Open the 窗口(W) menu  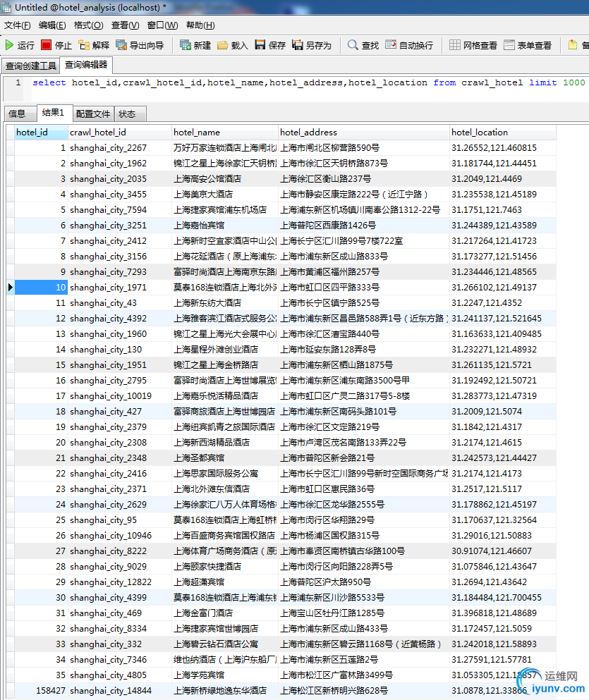(162, 25)
